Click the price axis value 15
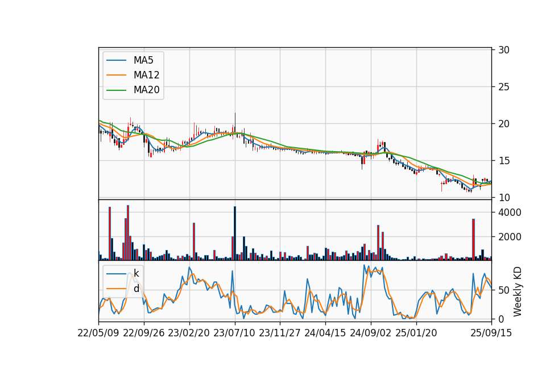546x392 pixels. pyautogui.click(x=503, y=161)
